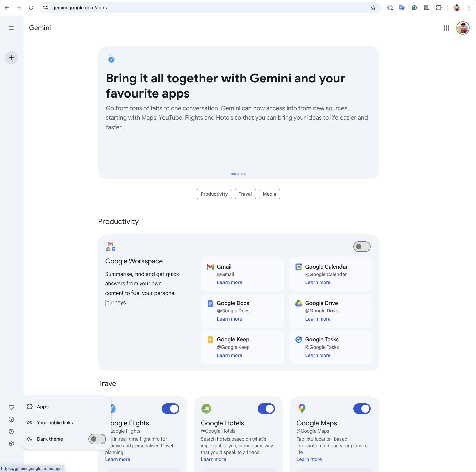Disable the Google Hotels toggle
476x472 pixels.
tap(266, 409)
